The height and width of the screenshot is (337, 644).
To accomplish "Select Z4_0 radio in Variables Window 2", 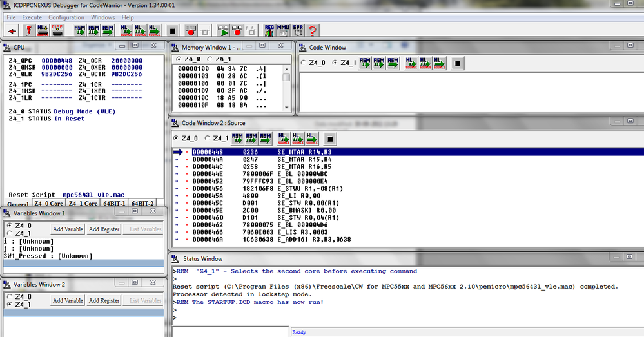I will pyautogui.click(x=9, y=296).
